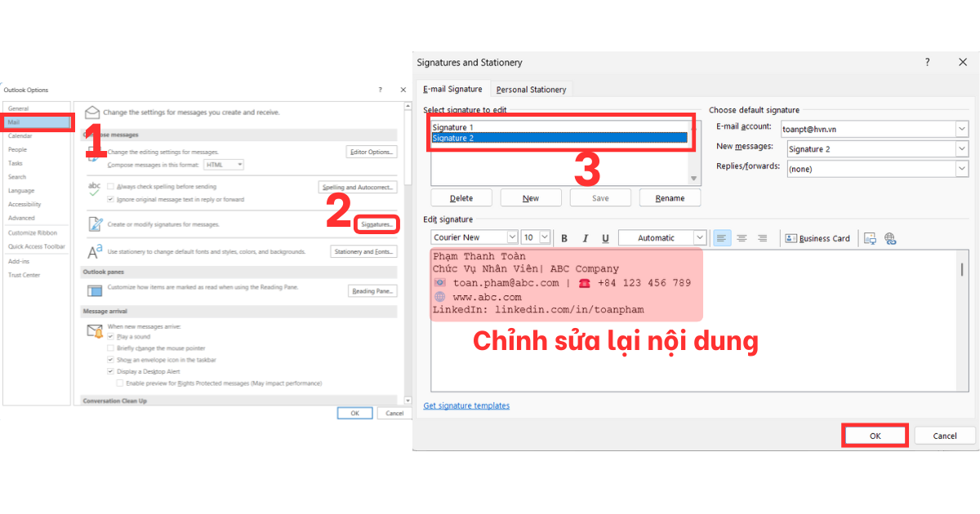Viewport: 980px width, 514px height.
Task: Insert a Business Card into the signature
Action: (817, 237)
